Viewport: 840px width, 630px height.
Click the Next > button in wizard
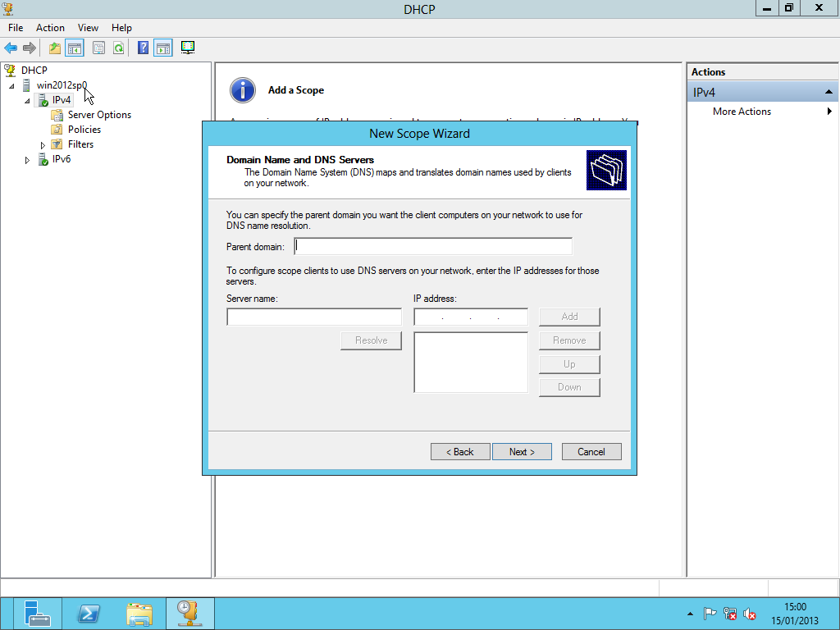click(522, 452)
